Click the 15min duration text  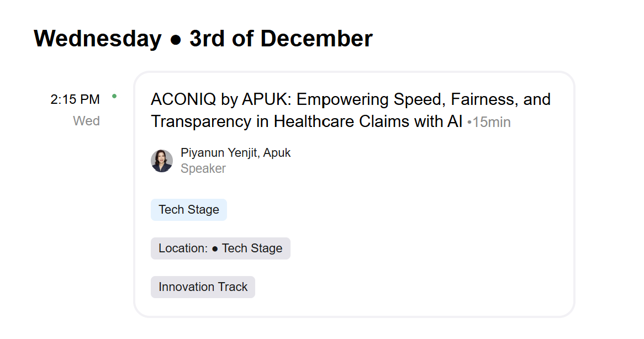point(492,122)
